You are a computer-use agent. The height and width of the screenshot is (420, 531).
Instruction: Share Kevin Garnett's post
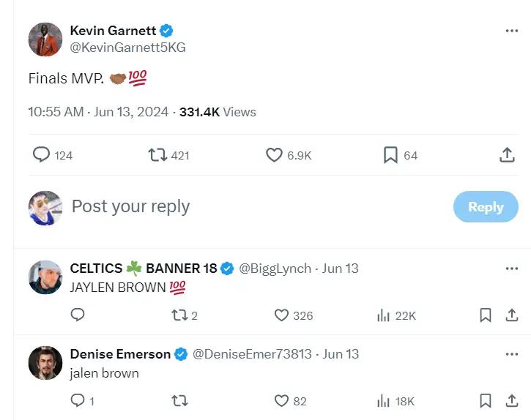(x=506, y=155)
